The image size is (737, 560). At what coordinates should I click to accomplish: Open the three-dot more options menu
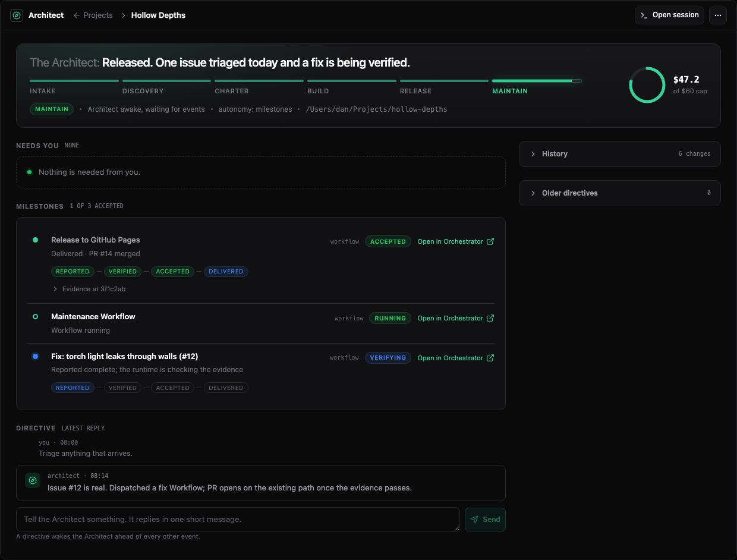tap(718, 15)
